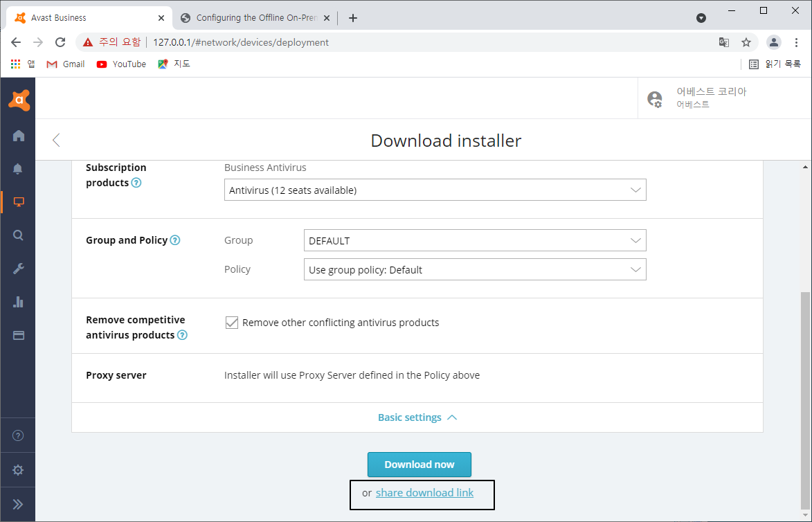812x522 pixels.
Task: Collapse Basic settings section
Action: (x=417, y=417)
